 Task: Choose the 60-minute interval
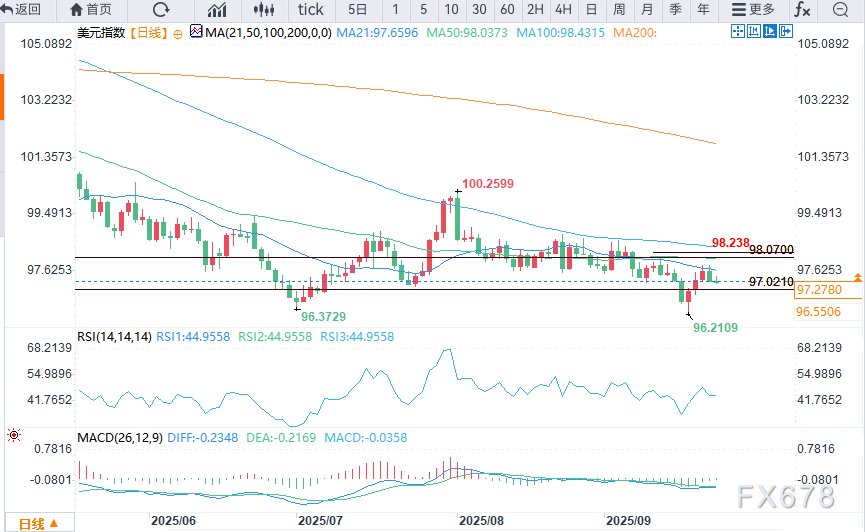point(507,9)
